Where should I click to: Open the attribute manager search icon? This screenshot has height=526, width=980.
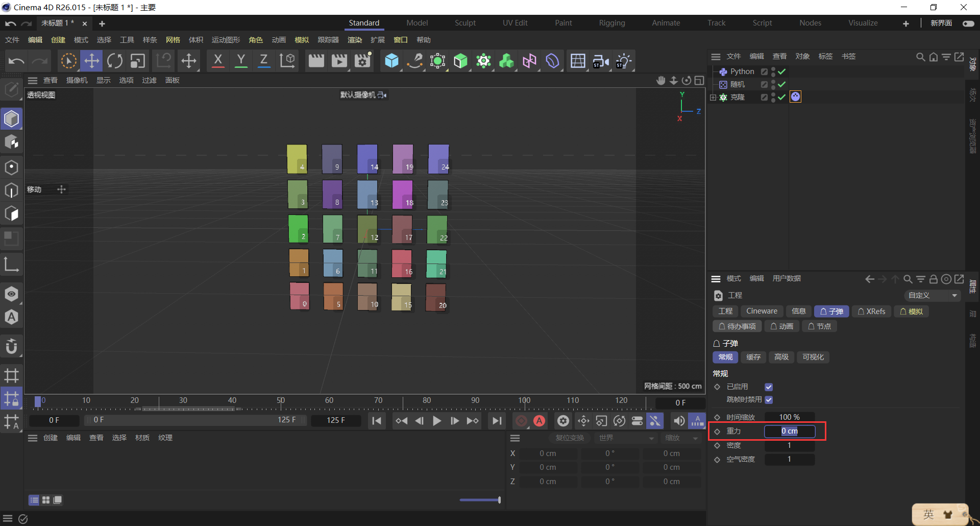point(908,279)
